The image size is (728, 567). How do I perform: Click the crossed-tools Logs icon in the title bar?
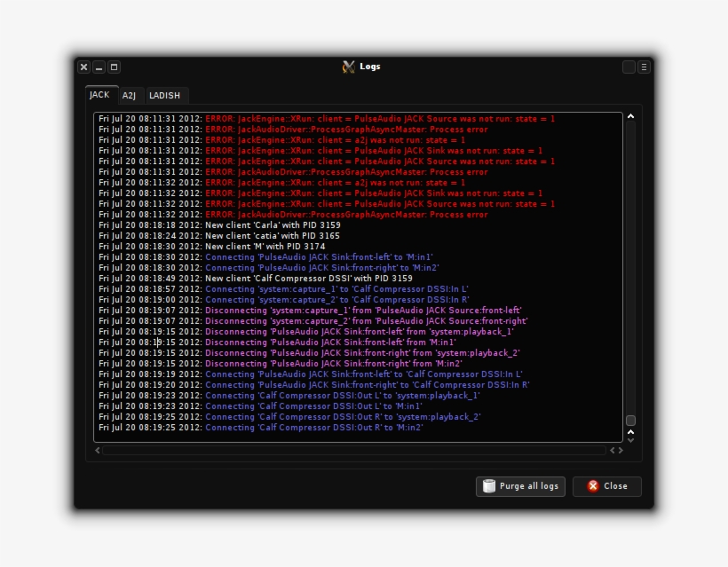(349, 67)
